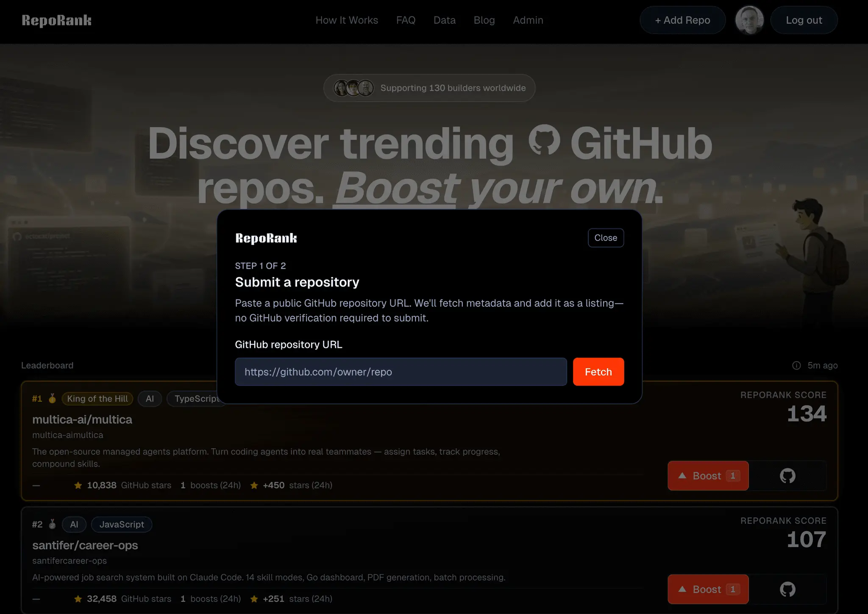Boost the multica-ai/multica repo
This screenshot has height=614, width=868.
[x=708, y=476]
